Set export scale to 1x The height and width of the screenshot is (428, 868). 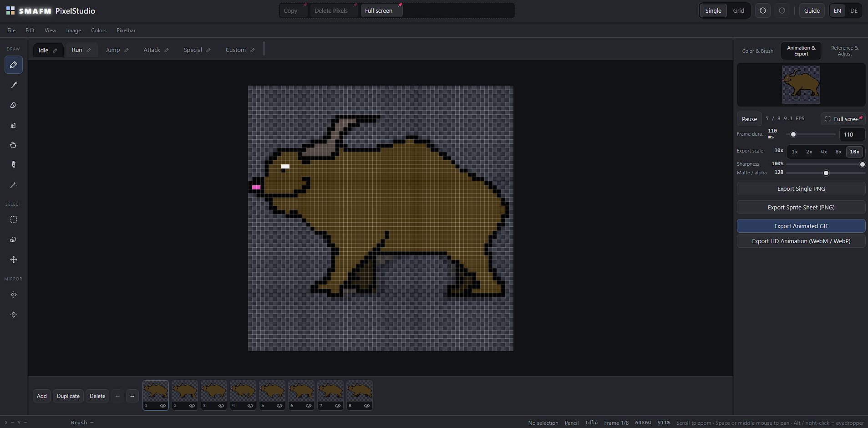(x=795, y=152)
